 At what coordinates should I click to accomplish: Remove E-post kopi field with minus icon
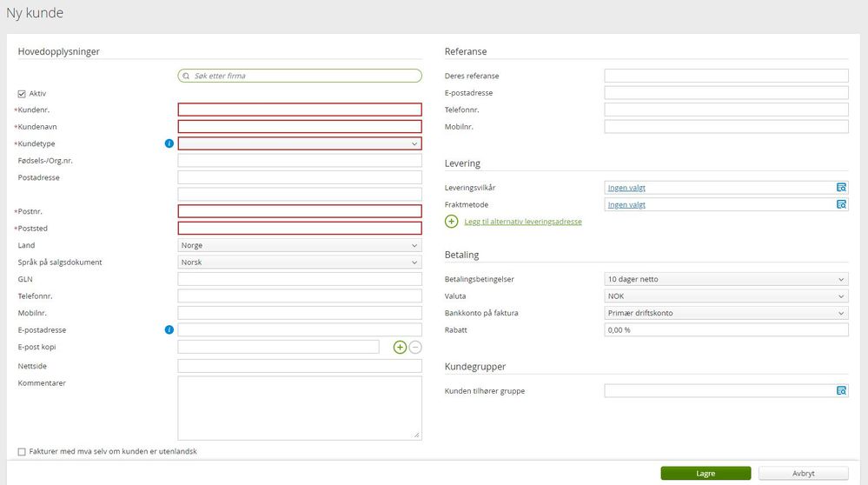(415, 347)
